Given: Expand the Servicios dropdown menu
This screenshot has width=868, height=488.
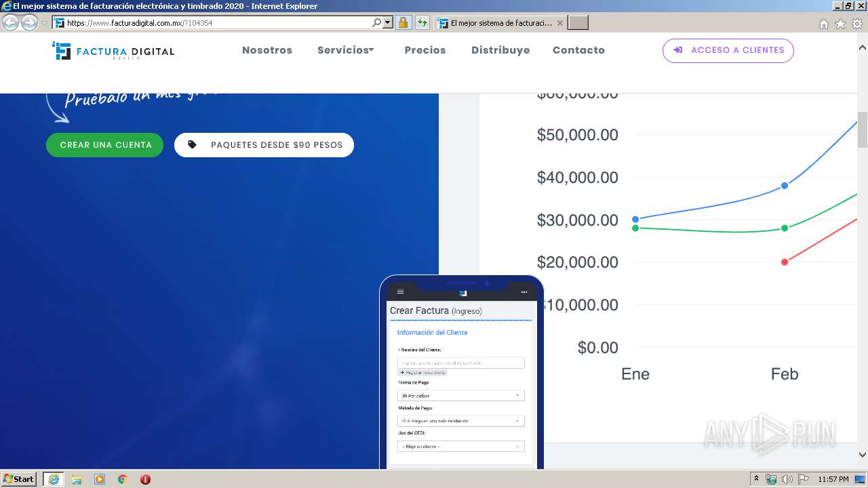Looking at the screenshot, I should [346, 50].
